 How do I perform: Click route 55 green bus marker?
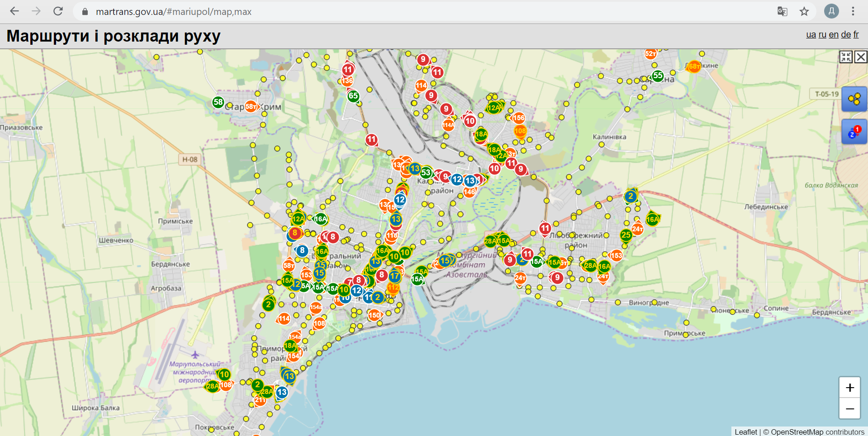658,76
